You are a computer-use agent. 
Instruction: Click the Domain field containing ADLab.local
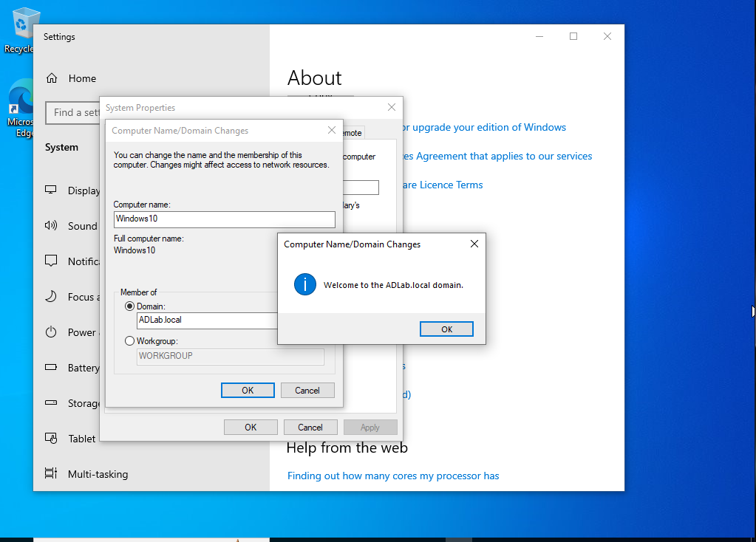click(x=208, y=320)
